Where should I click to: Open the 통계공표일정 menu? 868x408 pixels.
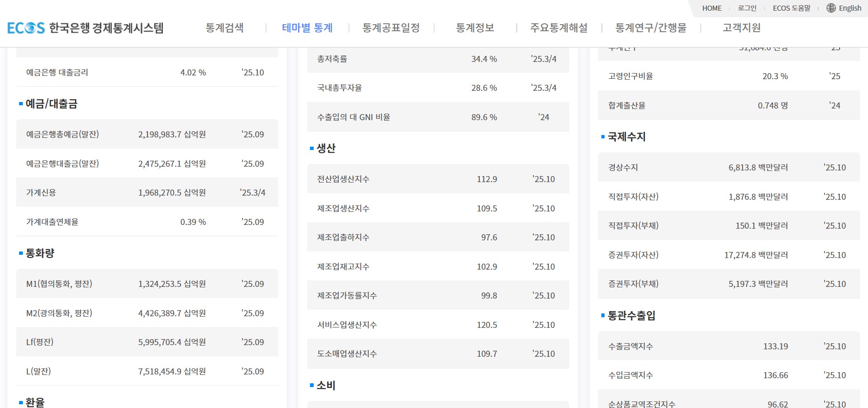391,28
